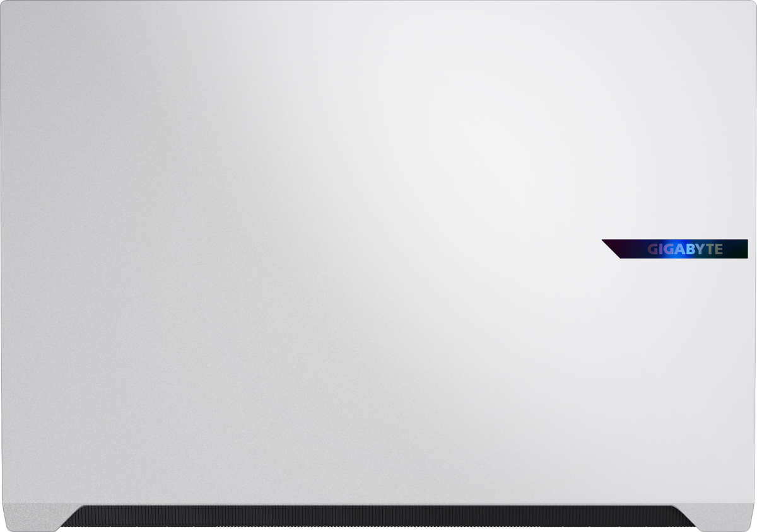Click the top-left rounded corner of the lid
This screenshot has height=532, width=757.
[x=6, y=6]
